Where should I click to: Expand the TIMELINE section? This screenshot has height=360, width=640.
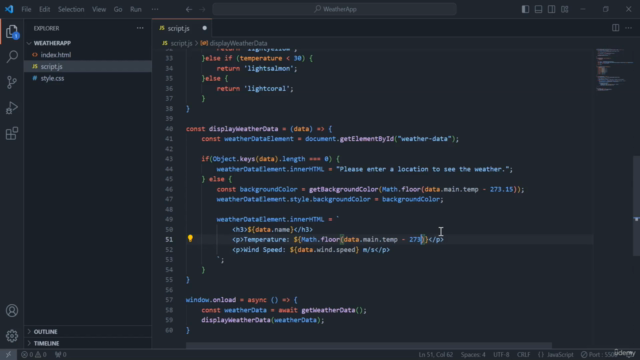point(46,343)
